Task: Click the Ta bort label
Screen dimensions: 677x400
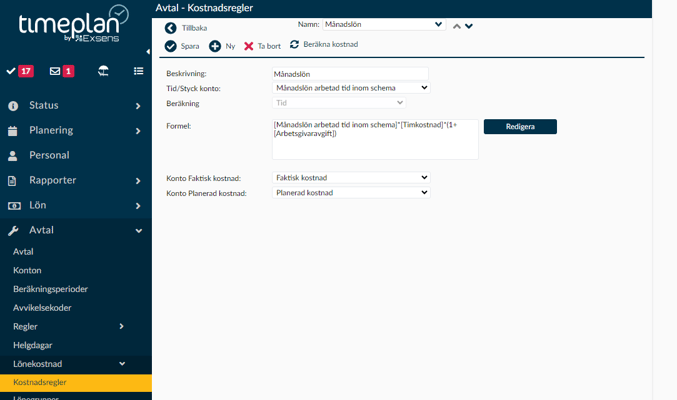Action: click(x=269, y=46)
